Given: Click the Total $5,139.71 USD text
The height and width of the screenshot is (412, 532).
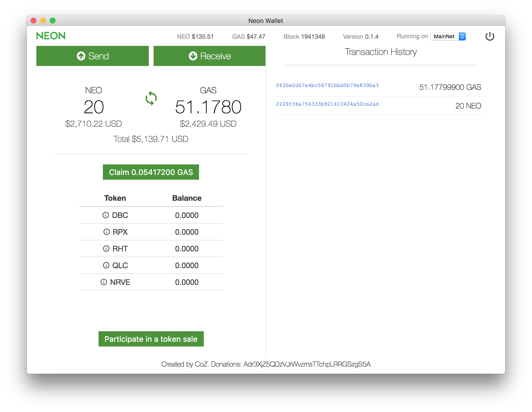Looking at the screenshot, I should [x=151, y=139].
